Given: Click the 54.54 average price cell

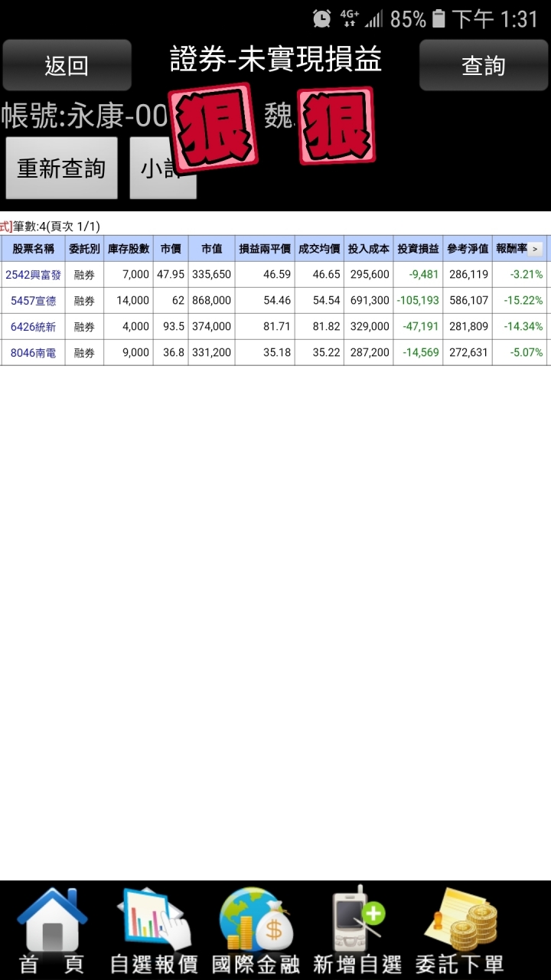Looking at the screenshot, I should pyautogui.click(x=319, y=300).
